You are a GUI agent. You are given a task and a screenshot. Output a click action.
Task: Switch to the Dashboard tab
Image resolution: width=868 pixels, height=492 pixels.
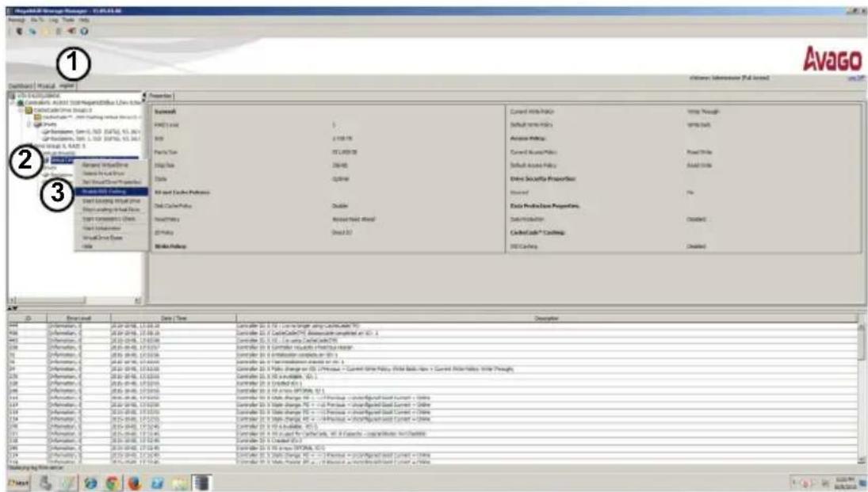click(x=21, y=86)
